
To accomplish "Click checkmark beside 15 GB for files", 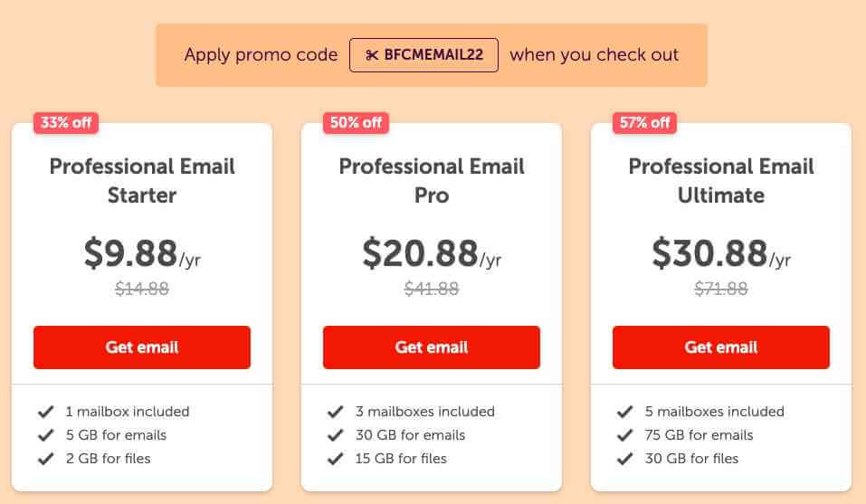I will [x=335, y=459].
